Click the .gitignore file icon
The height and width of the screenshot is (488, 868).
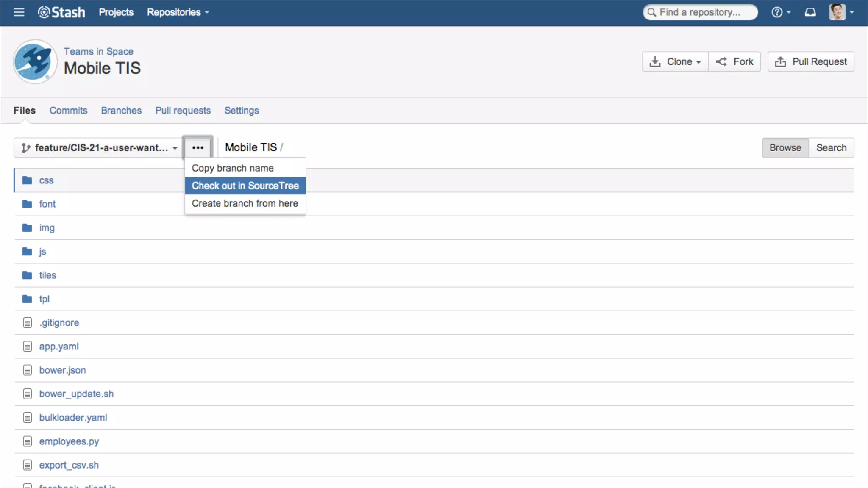[27, 323]
